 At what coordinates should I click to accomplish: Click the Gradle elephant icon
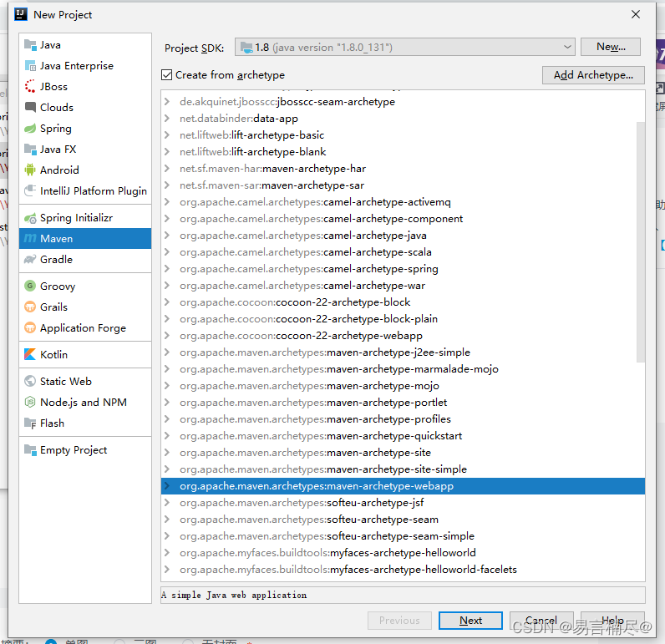[x=30, y=260]
